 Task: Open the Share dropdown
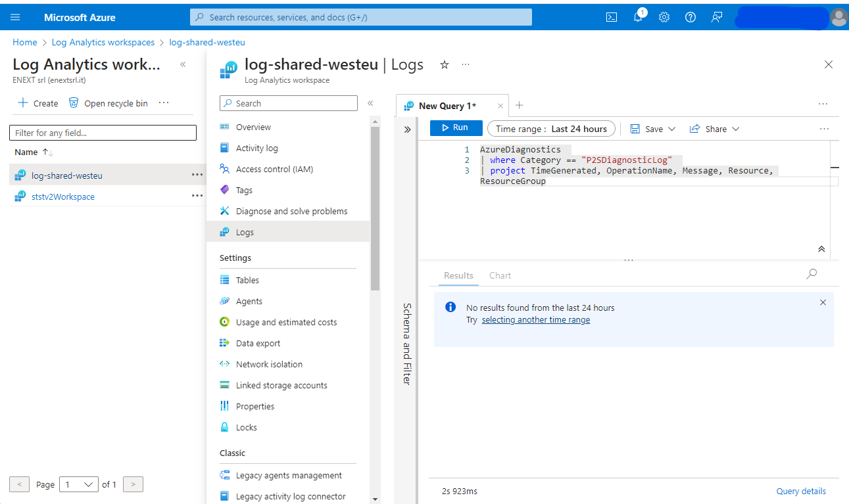pos(714,129)
